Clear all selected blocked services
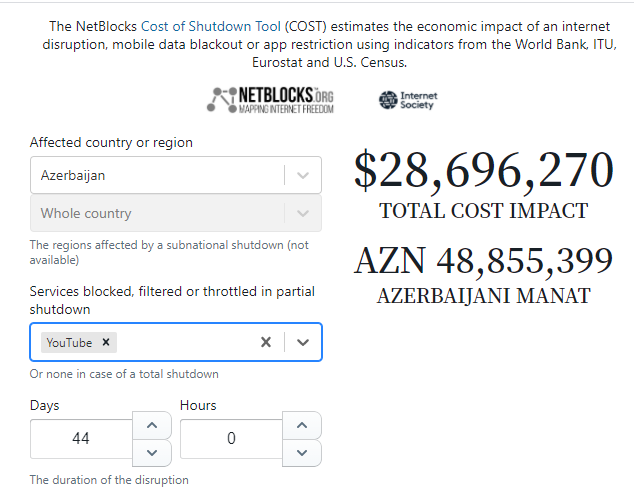Viewport: 634px width, 498px height. 266,342
